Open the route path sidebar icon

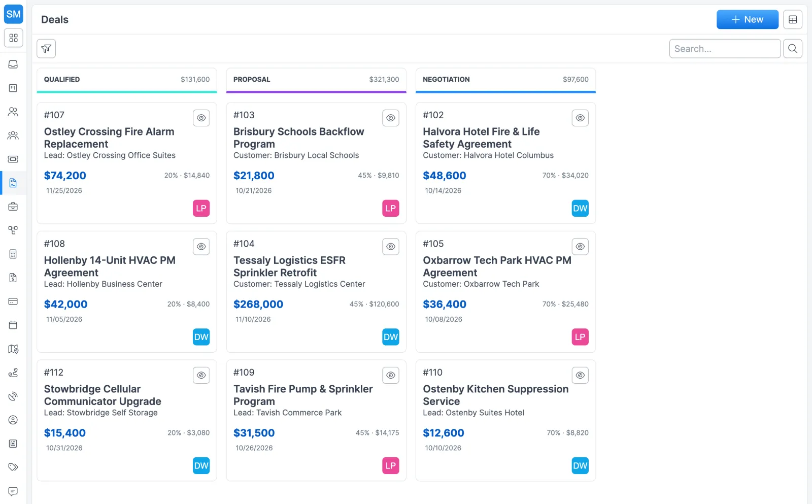coord(13,373)
